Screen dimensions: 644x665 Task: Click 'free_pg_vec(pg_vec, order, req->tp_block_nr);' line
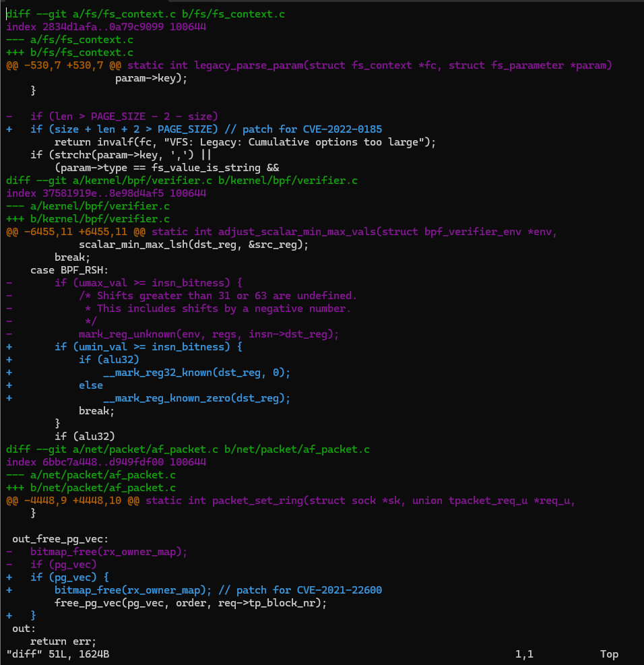pos(191,602)
